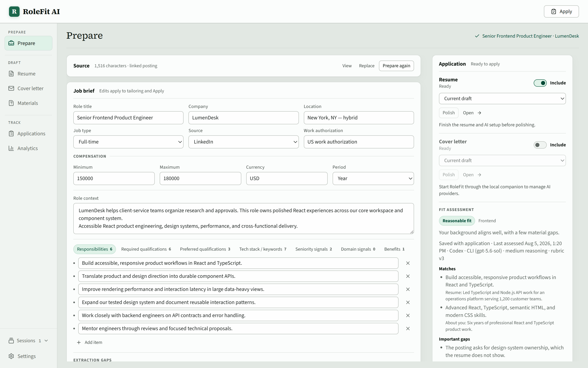The image size is (588, 368).
Task: Expand the Sessions chevron
Action: click(x=46, y=340)
